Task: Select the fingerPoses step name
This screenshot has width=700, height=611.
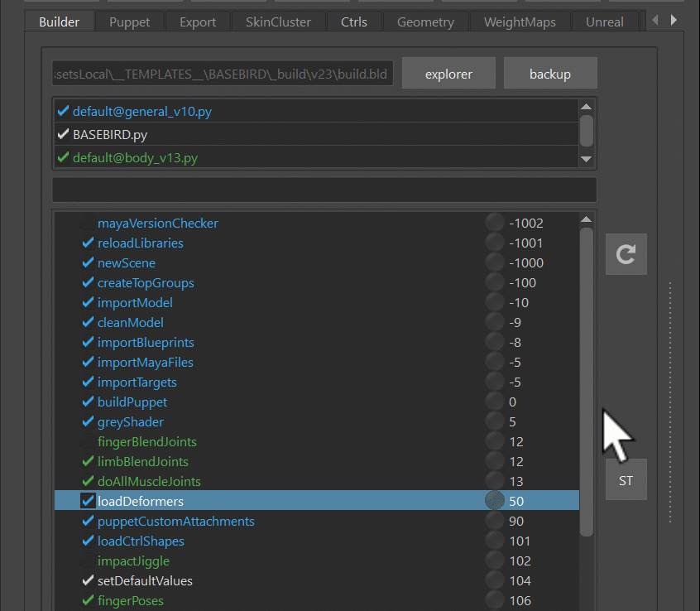Action: (131, 601)
